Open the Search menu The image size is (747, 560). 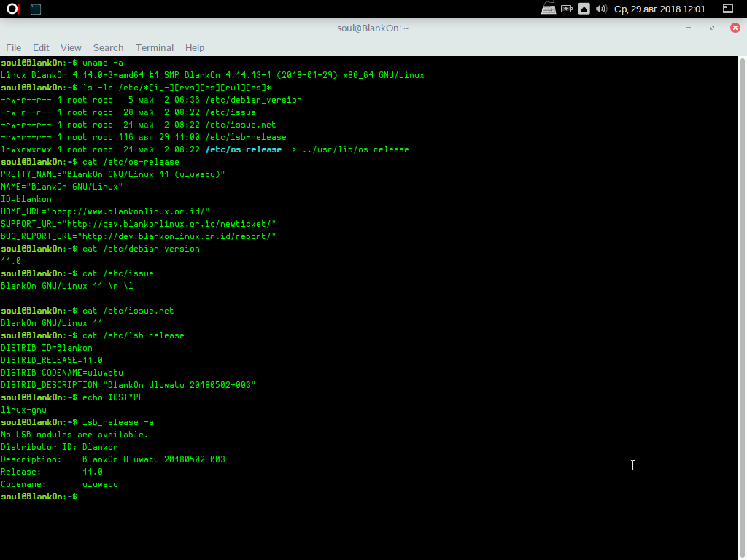pyautogui.click(x=108, y=47)
